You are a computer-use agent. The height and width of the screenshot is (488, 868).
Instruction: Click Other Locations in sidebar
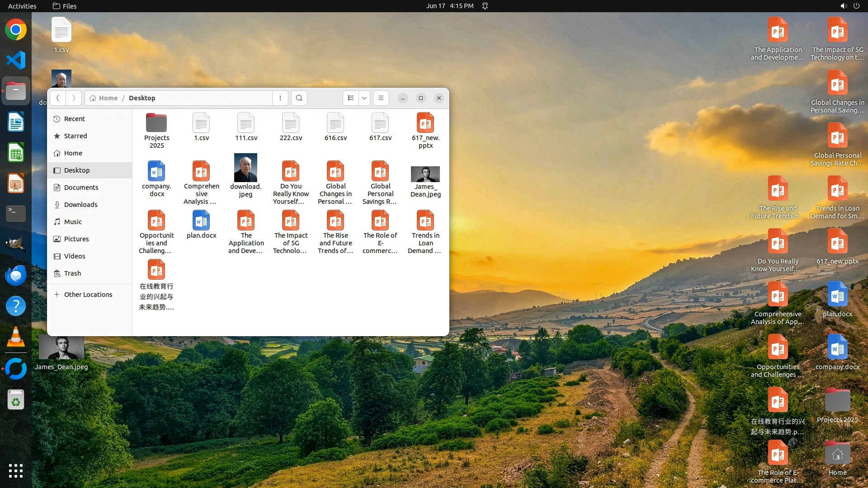pyautogui.click(x=88, y=295)
